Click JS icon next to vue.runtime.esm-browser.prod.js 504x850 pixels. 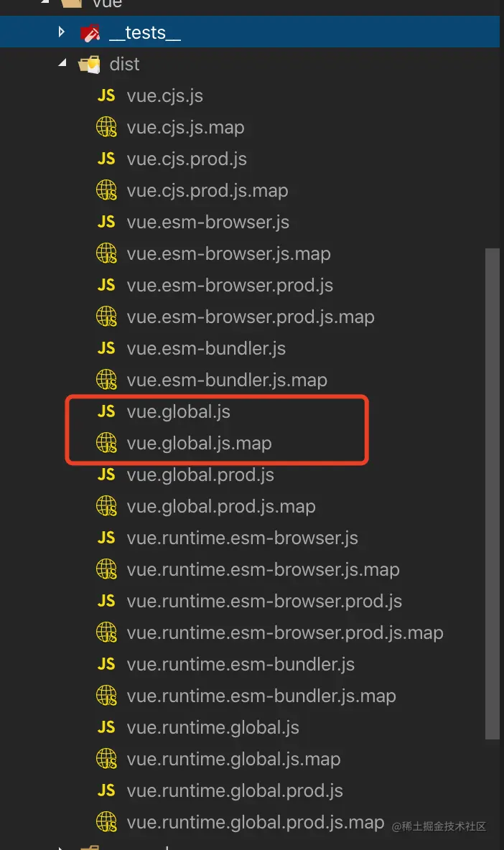tap(106, 601)
